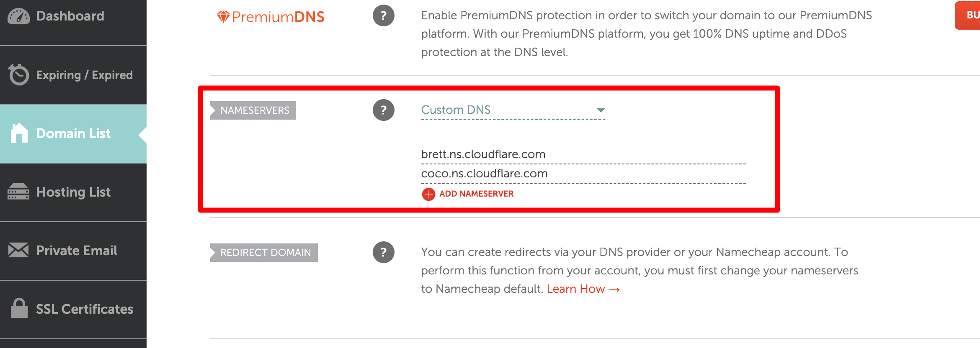Open the PremiumDNS help question mark
The width and height of the screenshot is (980, 348).
coord(383,16)
